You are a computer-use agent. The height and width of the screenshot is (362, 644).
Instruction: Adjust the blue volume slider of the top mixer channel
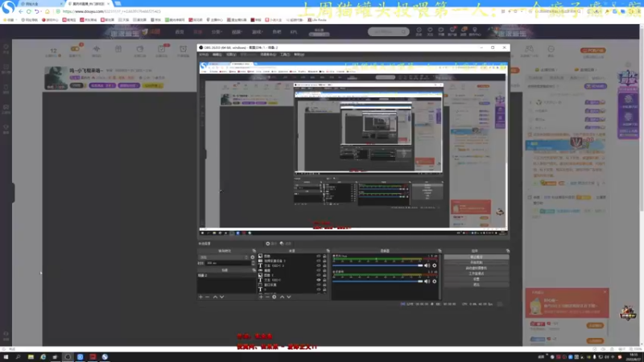378,265
